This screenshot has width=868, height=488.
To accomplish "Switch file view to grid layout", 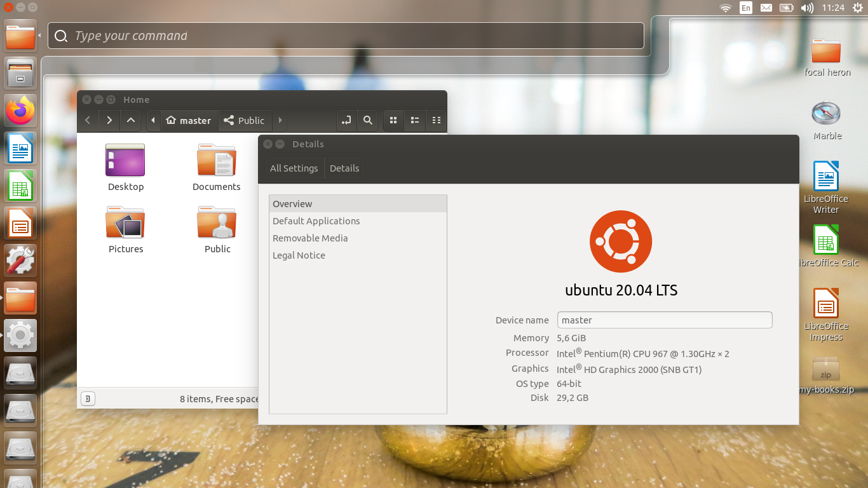I will [393, 120].
